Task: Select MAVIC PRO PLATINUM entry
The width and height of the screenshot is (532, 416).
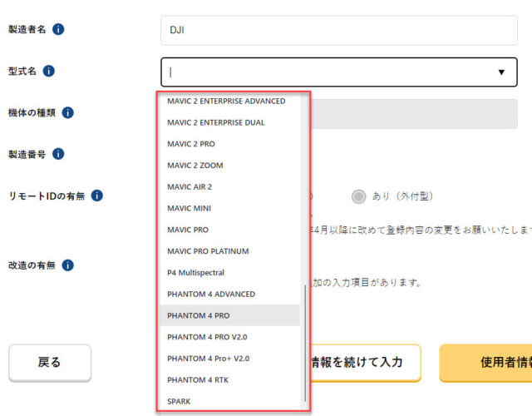Action: (229, 251)
